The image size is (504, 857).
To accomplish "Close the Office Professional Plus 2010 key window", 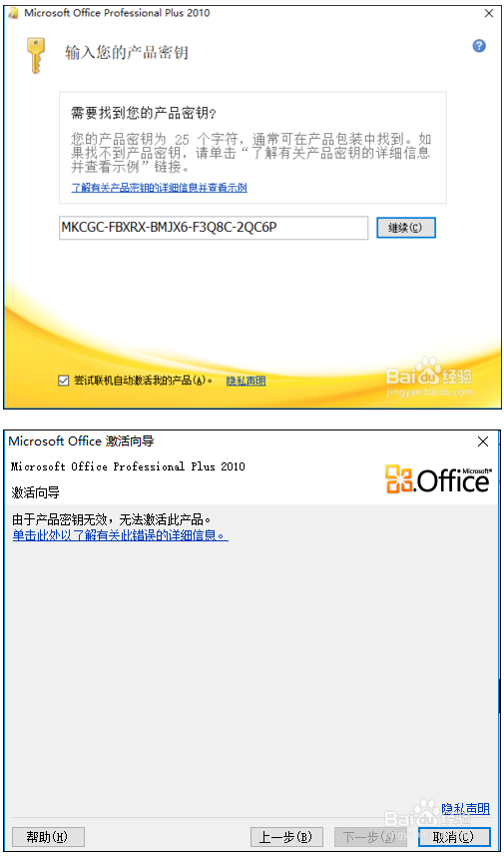I will click(489, 14).
